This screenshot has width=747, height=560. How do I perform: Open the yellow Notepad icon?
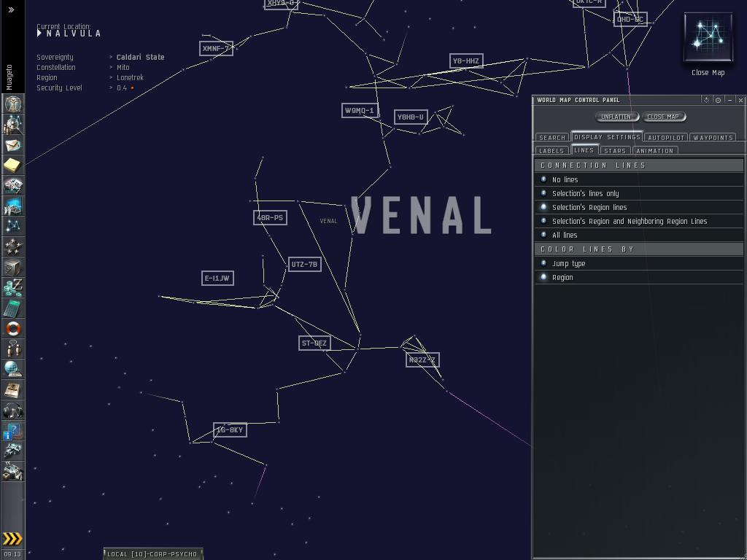point(13,166)
